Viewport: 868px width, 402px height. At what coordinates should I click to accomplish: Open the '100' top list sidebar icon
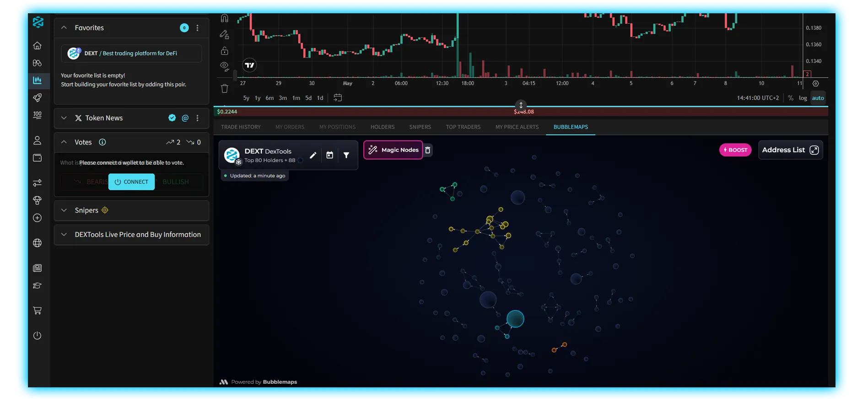coord(38,115)
